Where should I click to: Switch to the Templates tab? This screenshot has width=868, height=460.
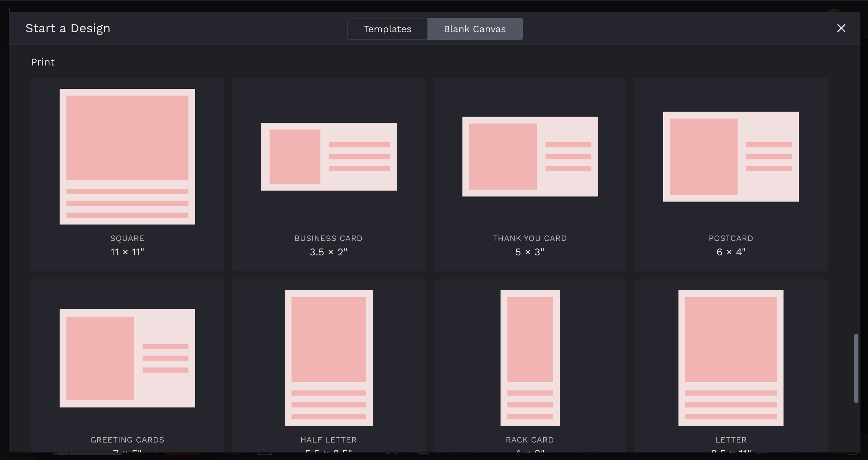point(387,29)
